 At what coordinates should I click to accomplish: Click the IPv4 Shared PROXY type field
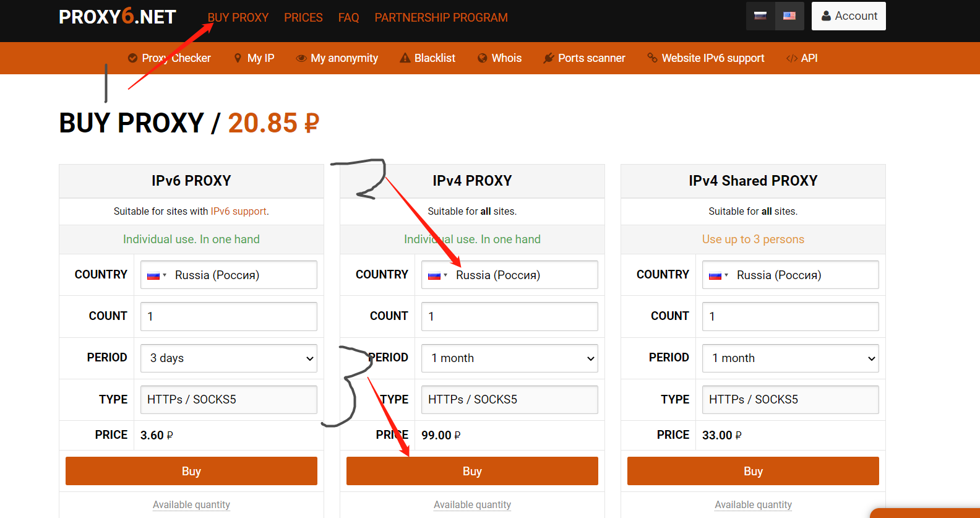[x=791, y=400]
